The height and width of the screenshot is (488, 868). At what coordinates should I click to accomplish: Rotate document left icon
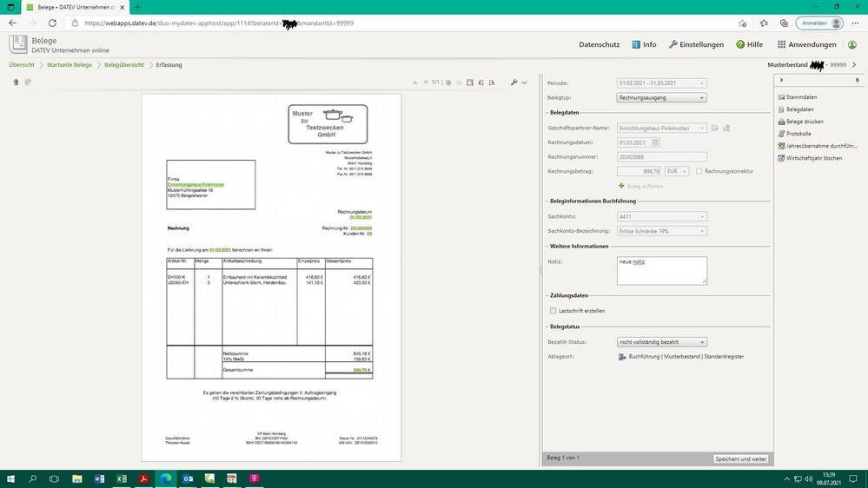(480, 82)
